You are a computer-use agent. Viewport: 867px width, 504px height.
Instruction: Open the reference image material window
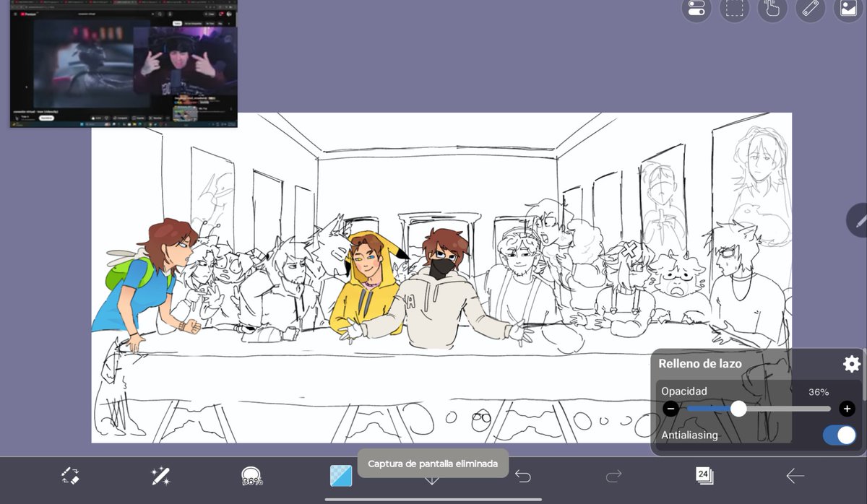click(x=848, y=9)
